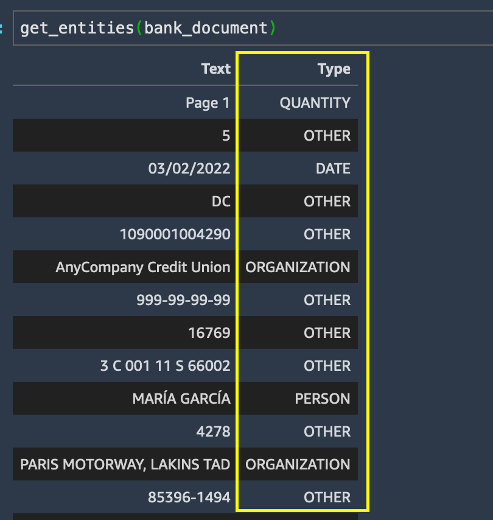Click the '4278' cell
This screenshot has width=493, height=520.
[213, 432]
